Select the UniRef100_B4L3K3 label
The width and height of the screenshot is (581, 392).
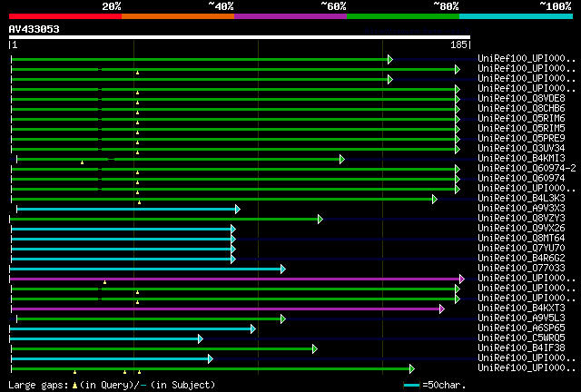(521, 199)
